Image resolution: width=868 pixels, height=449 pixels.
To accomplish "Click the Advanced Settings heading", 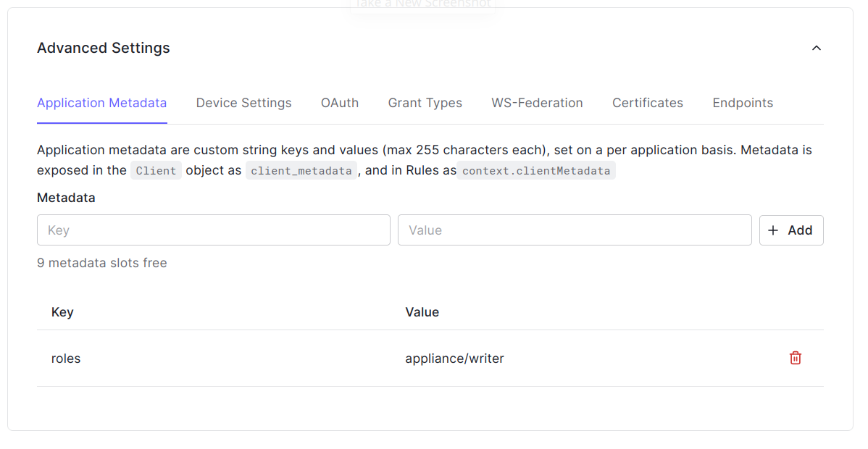I will (104, 49).
